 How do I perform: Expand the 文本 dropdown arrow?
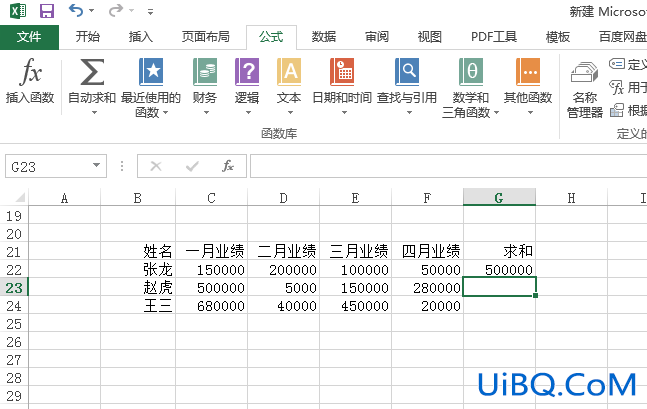(290, 112)
